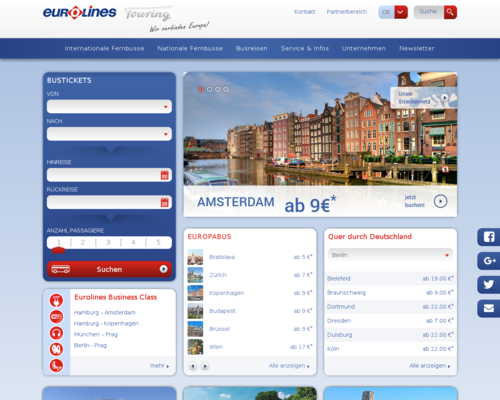The height and width of the screenshot is (400, 500).
Task: Open Hamburg - Kopenhagen route link
Action: point(106,323)
